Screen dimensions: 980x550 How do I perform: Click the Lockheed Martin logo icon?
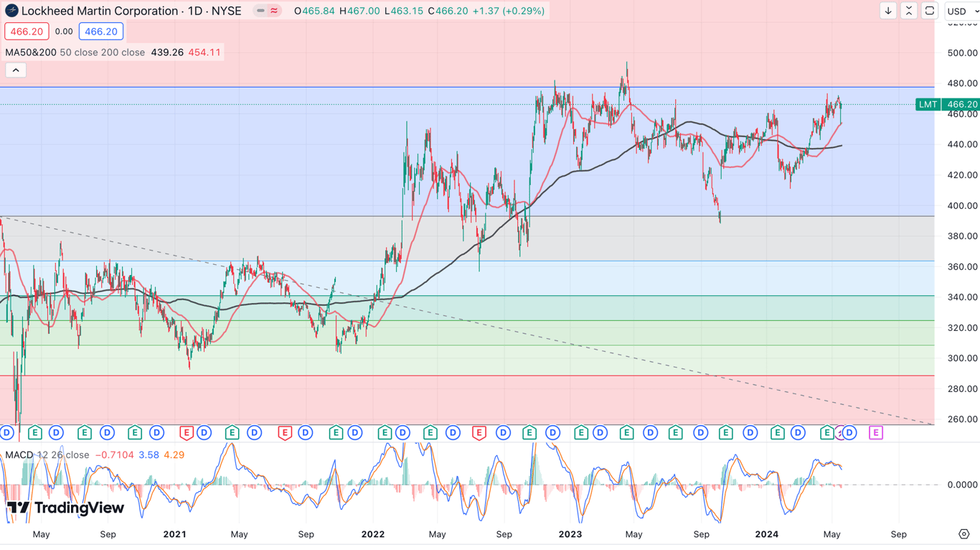click(x=11, y=11)
